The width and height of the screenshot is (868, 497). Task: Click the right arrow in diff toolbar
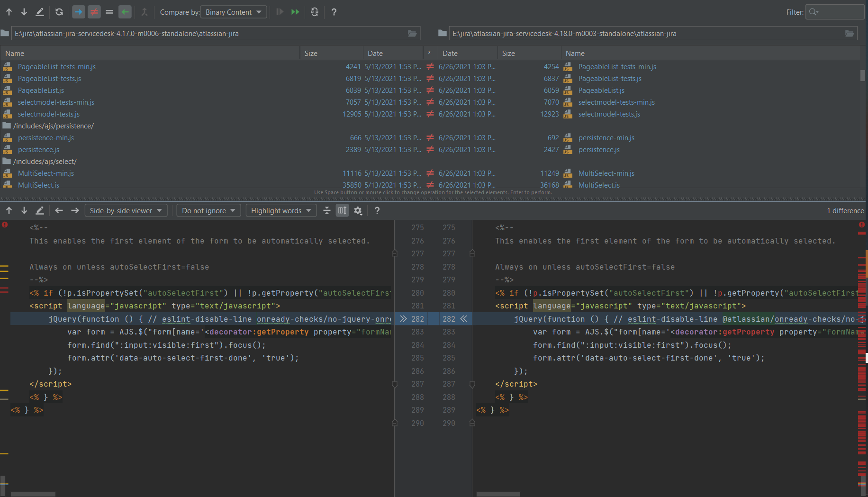click(75, 210)
